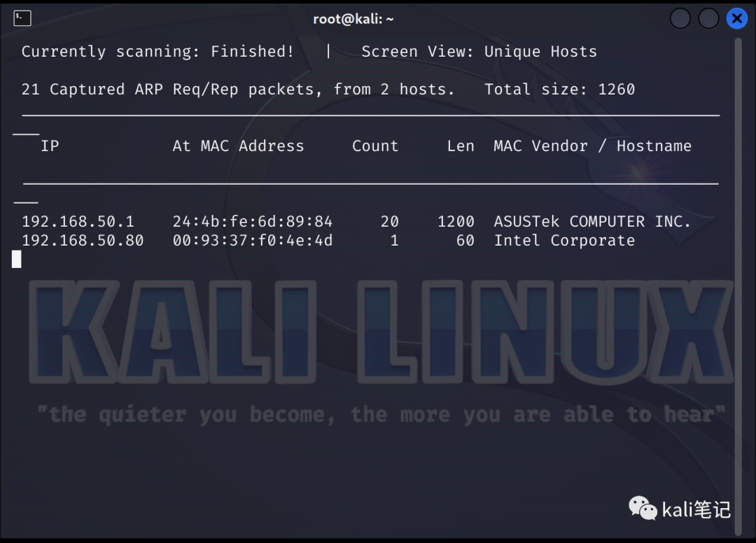Close the root@kali terminal window
This screenshot has width=756, height=543.
736,19
